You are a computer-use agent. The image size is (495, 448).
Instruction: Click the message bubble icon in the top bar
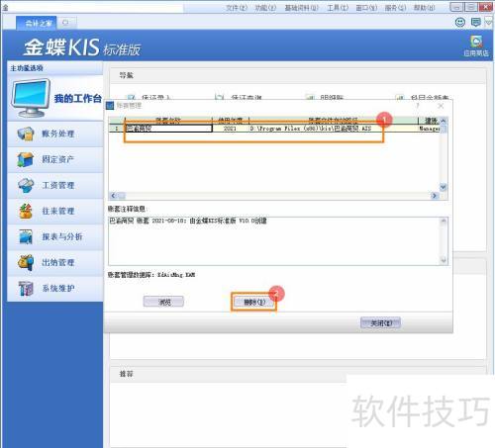476,22
